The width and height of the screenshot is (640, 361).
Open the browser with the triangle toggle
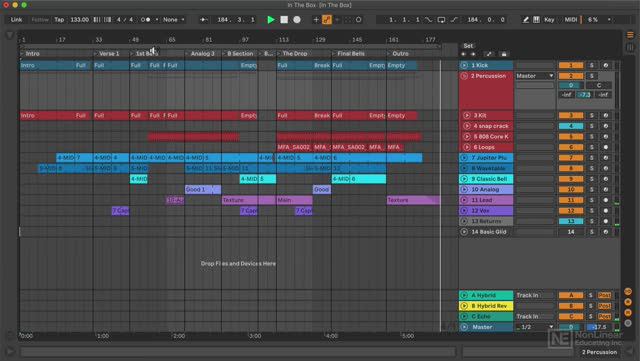tap(10, 35)
